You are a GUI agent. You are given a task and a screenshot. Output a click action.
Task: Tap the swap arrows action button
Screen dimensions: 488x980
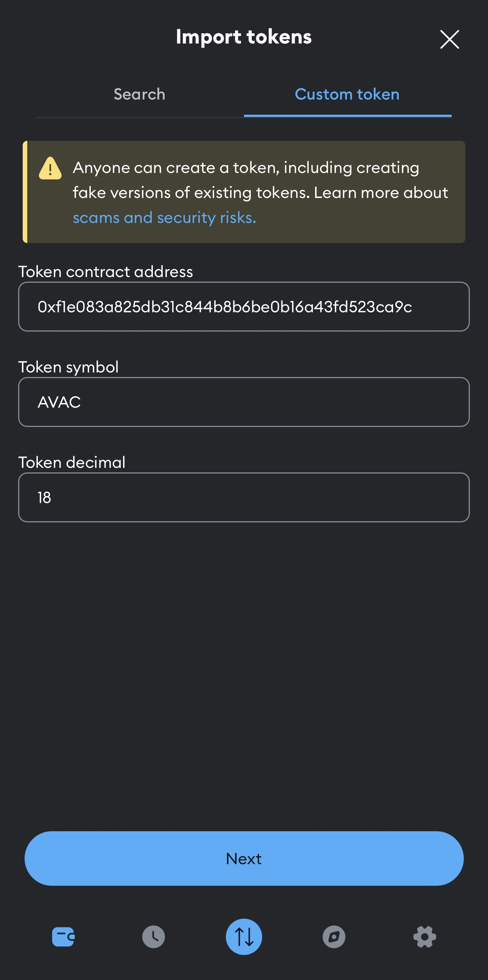pyautogui.click(x=244, y=936)
